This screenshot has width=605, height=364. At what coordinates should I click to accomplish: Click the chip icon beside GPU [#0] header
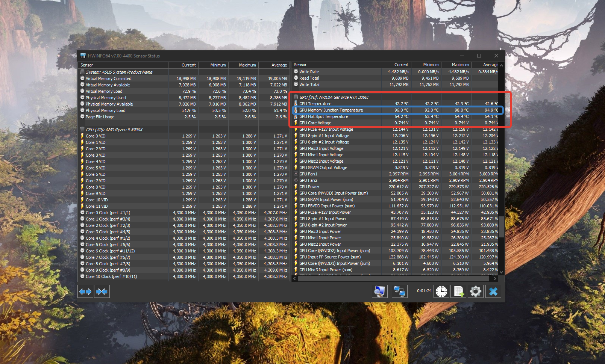(x=296, y=97)
